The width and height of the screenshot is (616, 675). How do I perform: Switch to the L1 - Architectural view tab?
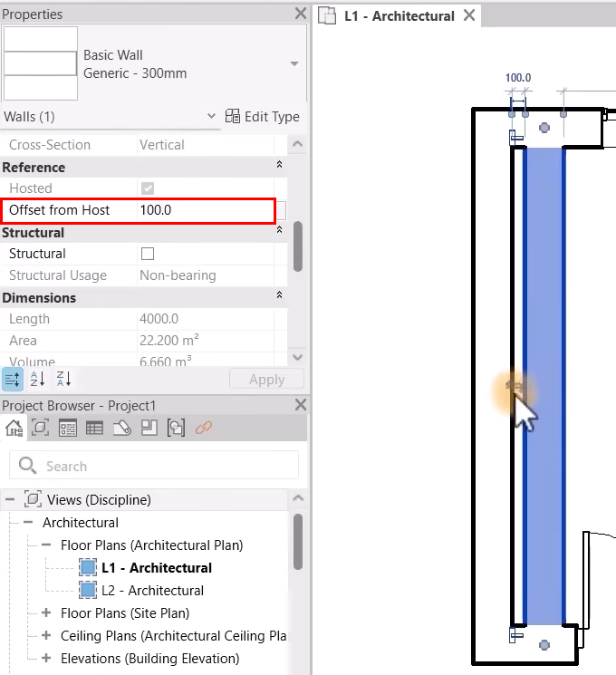click(399, 16)
